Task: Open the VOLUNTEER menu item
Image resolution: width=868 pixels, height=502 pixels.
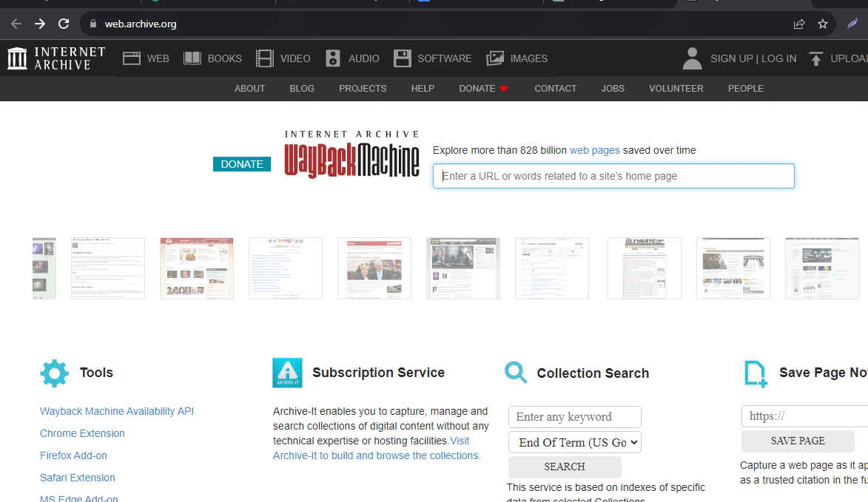Action: (x=676, y=89)
